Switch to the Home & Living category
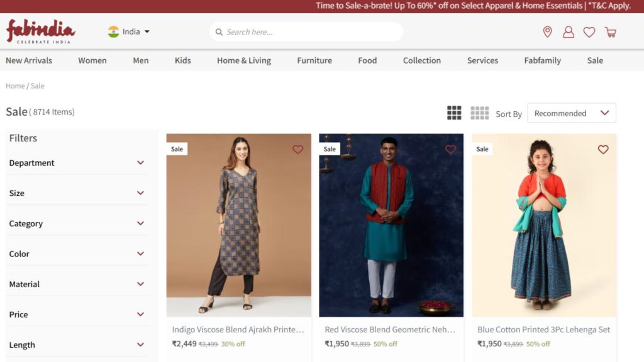644x362 pixels. coord(243,60)
